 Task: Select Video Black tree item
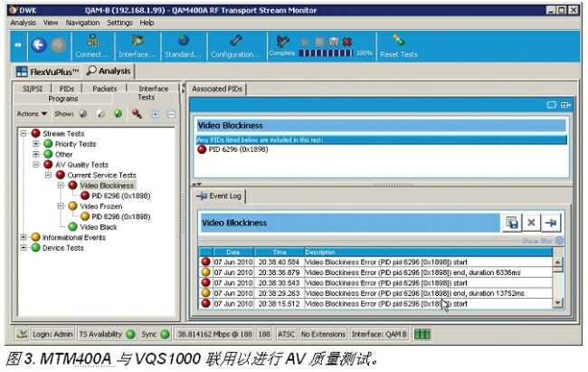pos(99,227)
